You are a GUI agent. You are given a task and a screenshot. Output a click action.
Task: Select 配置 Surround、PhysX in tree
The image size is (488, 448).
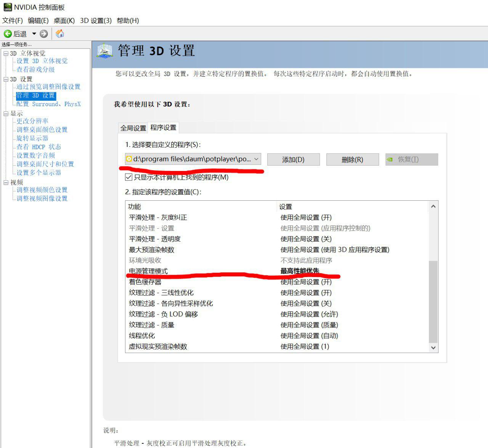pos(48,104)
